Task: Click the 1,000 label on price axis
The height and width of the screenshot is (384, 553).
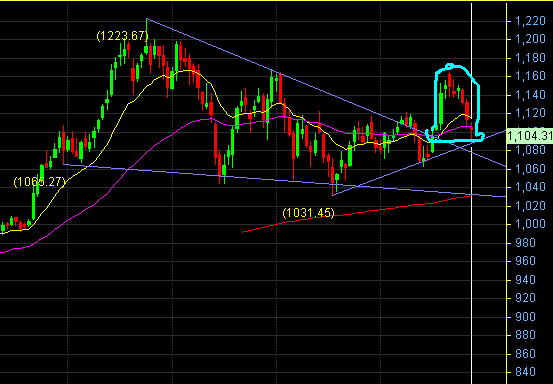Action: tap(530, 224)
